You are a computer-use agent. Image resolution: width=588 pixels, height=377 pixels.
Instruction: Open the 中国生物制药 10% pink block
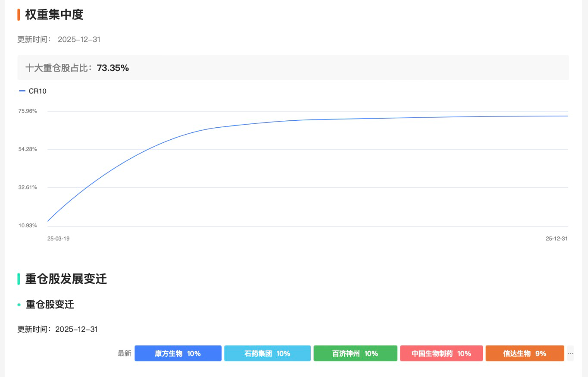click(x=441, y=353)
